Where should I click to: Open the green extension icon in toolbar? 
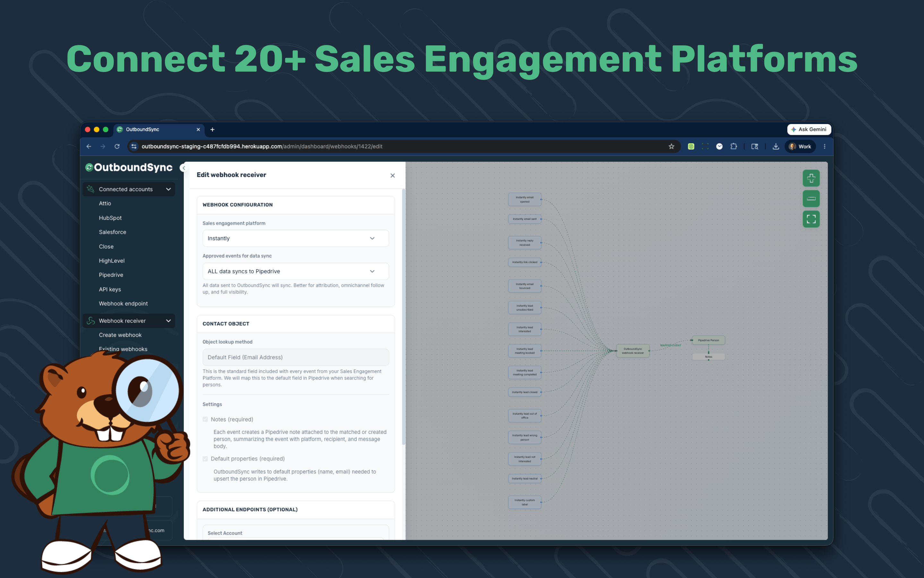[x=691, y=146]
